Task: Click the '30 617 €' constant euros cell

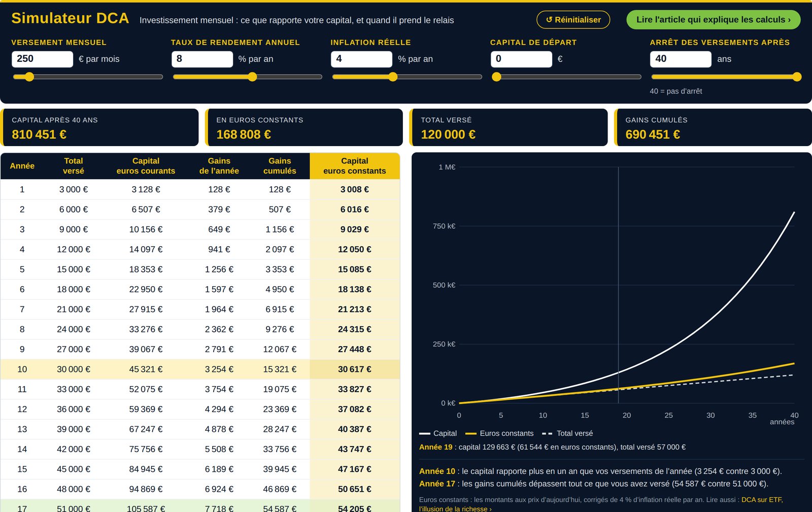Action: [x=355, y=369]
